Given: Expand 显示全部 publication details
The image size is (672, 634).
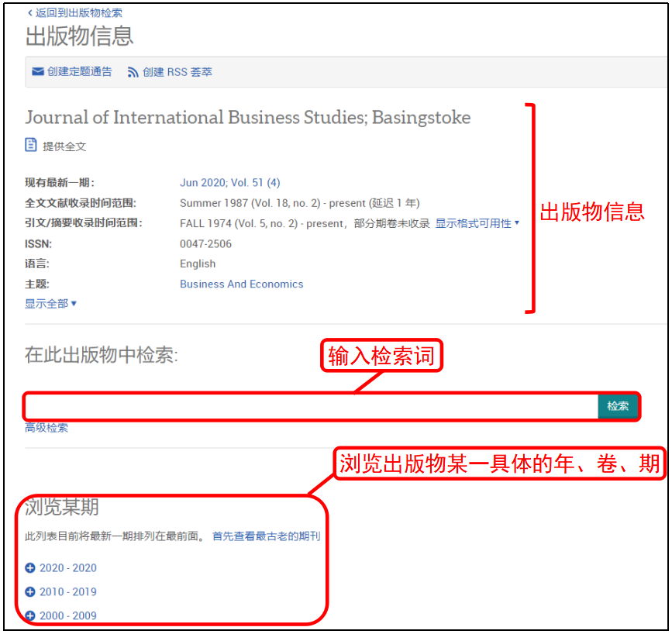Looking at the screenshot, I should pos(50,304).
